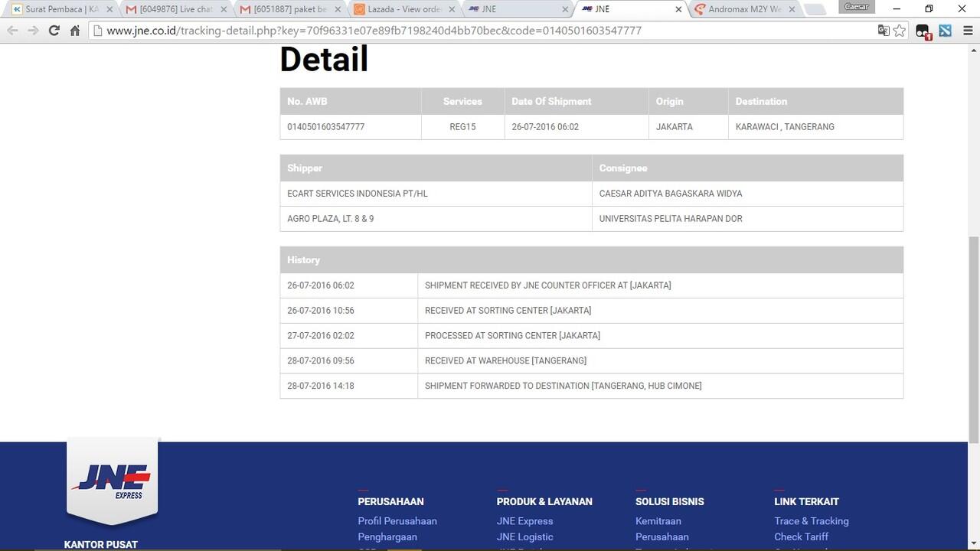Click the 28-07-2016 09:56 history timestamp
Viewport: 980px width, 551px height.
(321, 360)
